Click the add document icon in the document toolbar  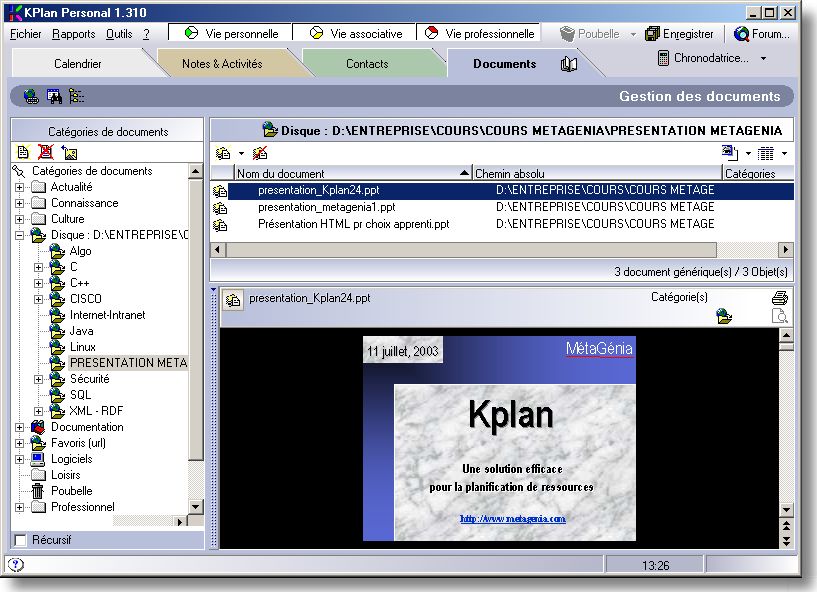coord(223,153)
